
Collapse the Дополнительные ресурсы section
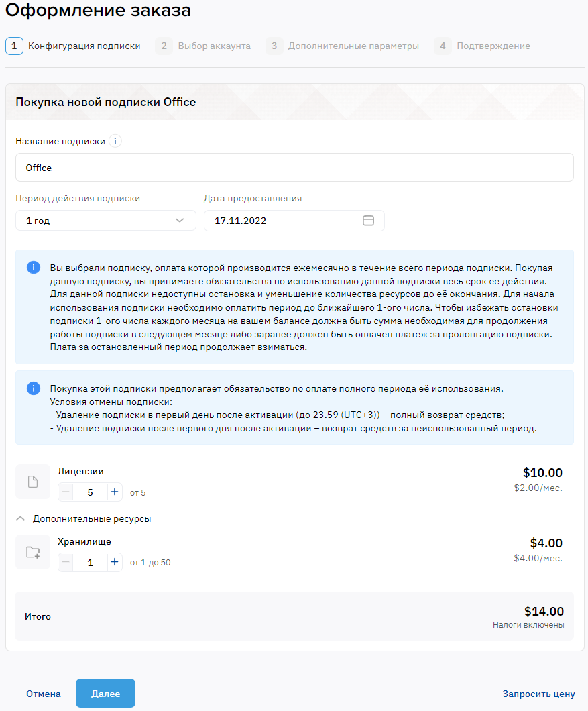pos(83,518)
